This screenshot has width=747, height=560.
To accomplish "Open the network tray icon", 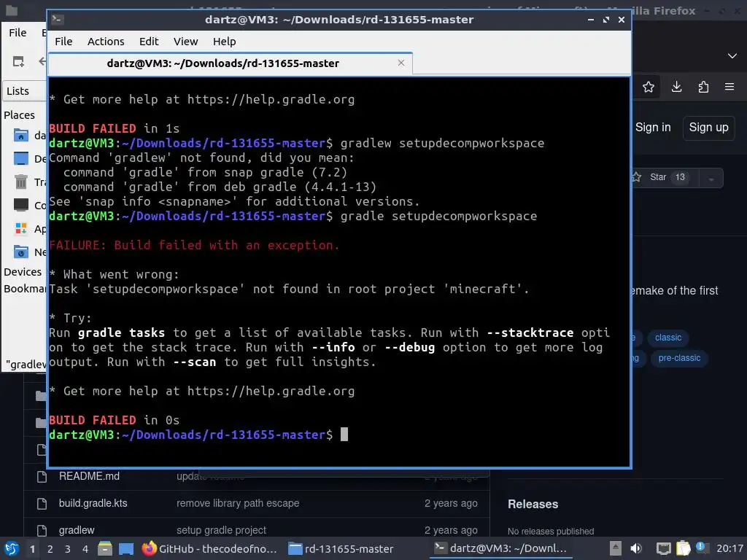I will pos(663,549).
